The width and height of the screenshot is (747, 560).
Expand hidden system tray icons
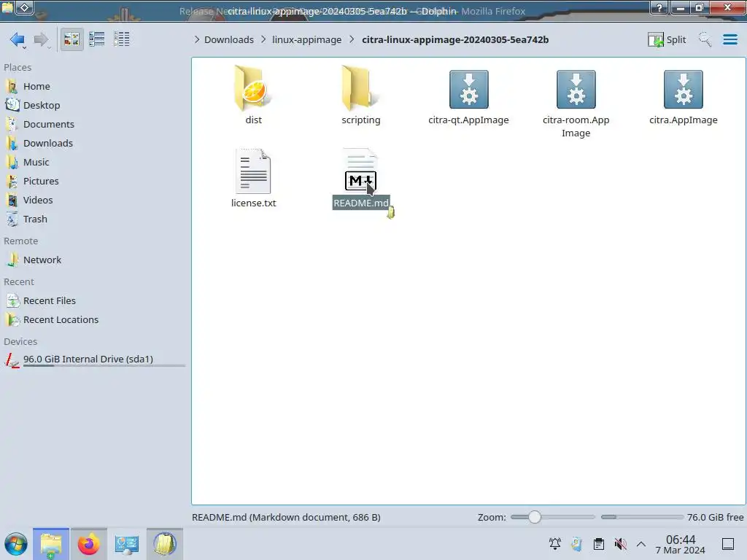[x=641, y=544]
